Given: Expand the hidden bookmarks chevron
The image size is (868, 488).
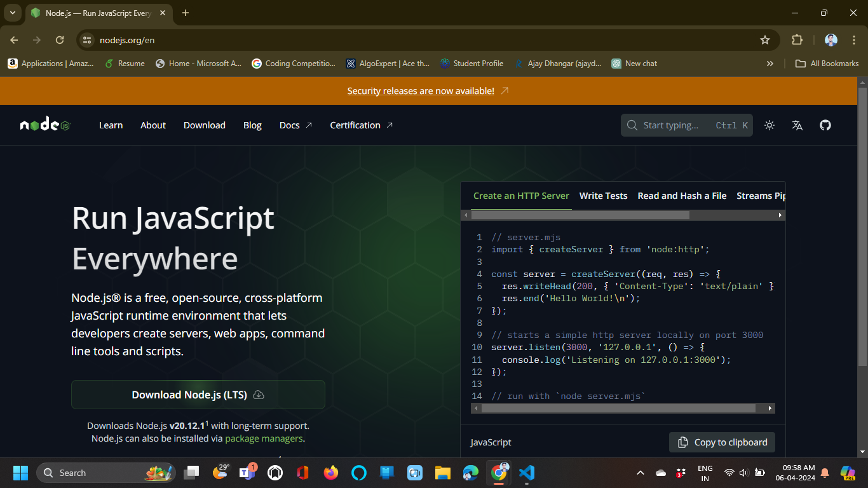Looking at the screenshot, I should (770, 64).
